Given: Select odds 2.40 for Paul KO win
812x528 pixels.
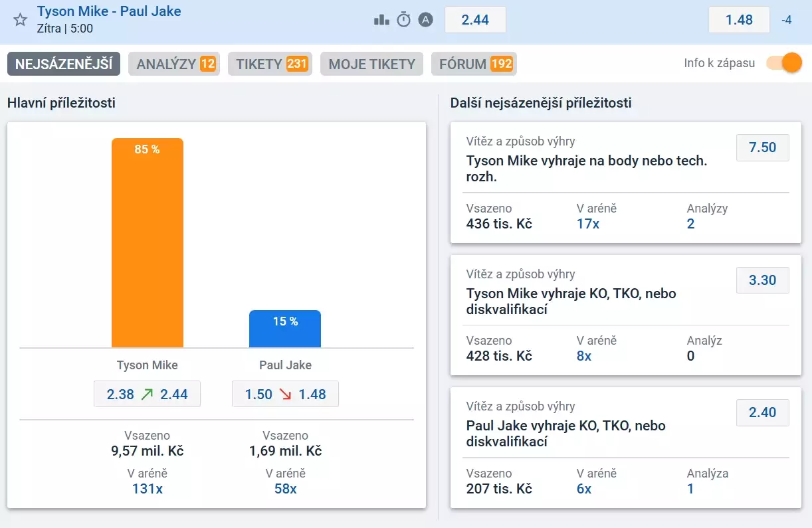Looking at the screenshot, I should (x=762, y=412).
